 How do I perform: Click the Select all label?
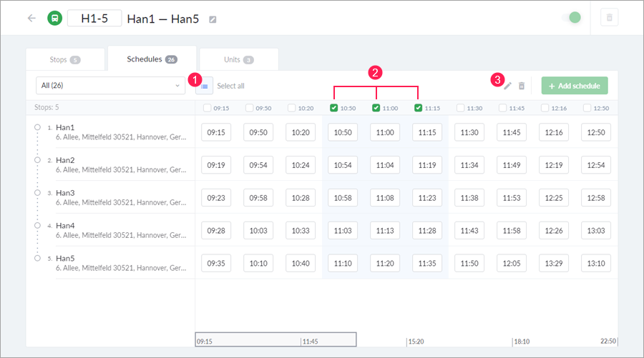pos(230,86)
